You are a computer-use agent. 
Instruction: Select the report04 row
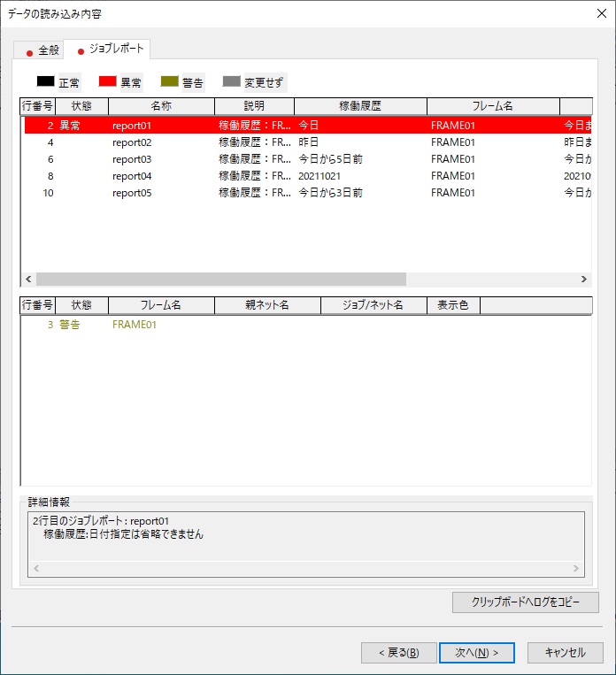point(308,176)
